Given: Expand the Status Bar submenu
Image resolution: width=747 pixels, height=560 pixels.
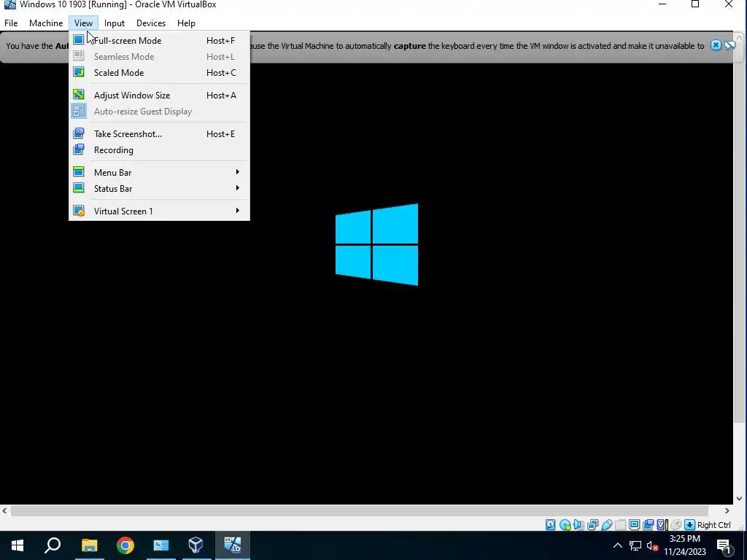Looking at the screenshot, I should [x=159, y=189].
